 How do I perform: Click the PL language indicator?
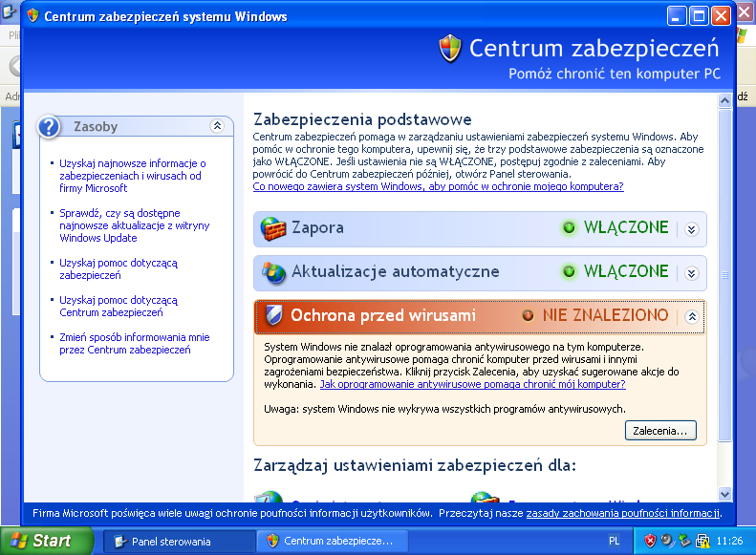pos(614,541)
